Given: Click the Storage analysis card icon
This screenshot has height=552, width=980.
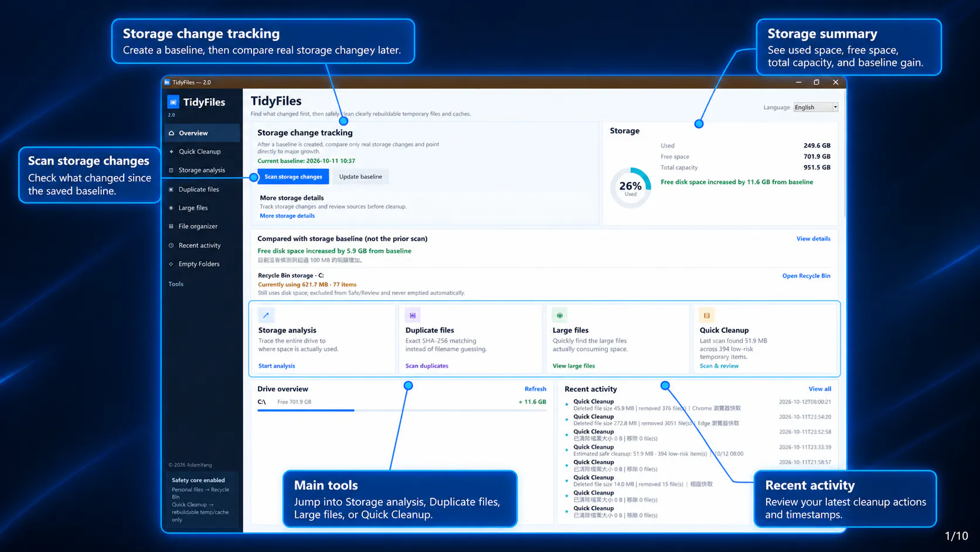Looking at the screenshot, I should [x=266, y=316].
